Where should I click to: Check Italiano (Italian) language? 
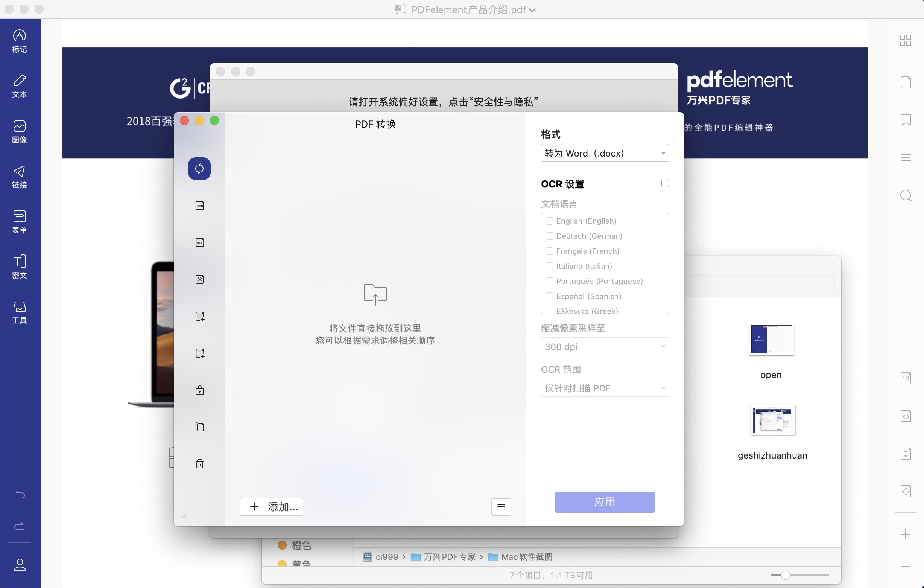[549, 266]
